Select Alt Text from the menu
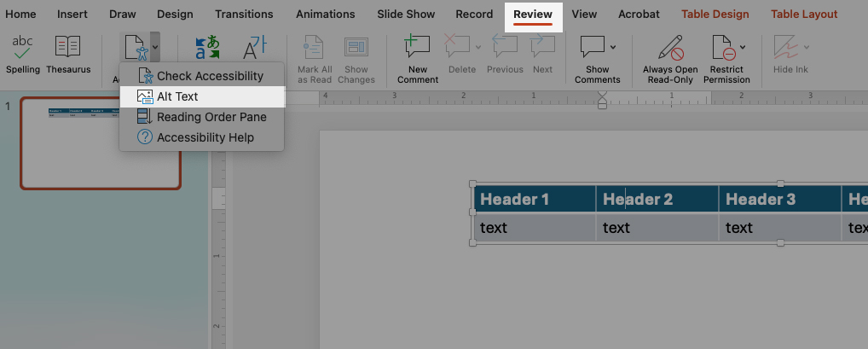This screenshot has height=349, width=868. 177,96
